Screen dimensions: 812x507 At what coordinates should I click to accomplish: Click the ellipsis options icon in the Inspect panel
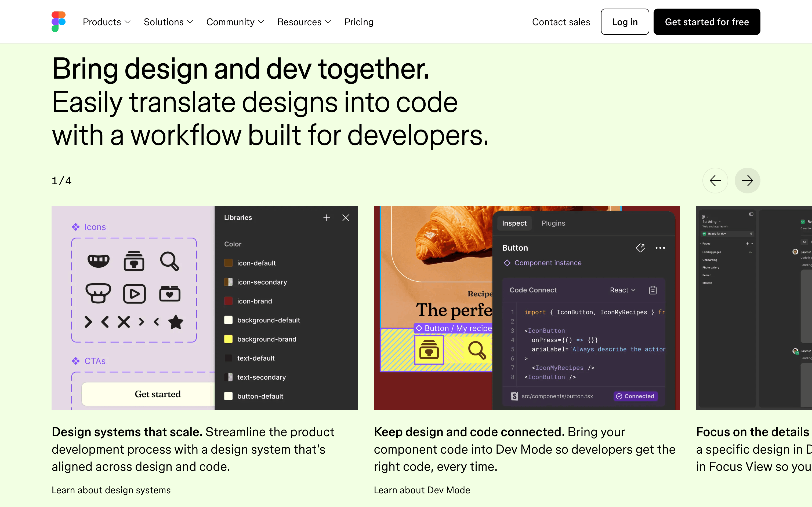(660, 248)
